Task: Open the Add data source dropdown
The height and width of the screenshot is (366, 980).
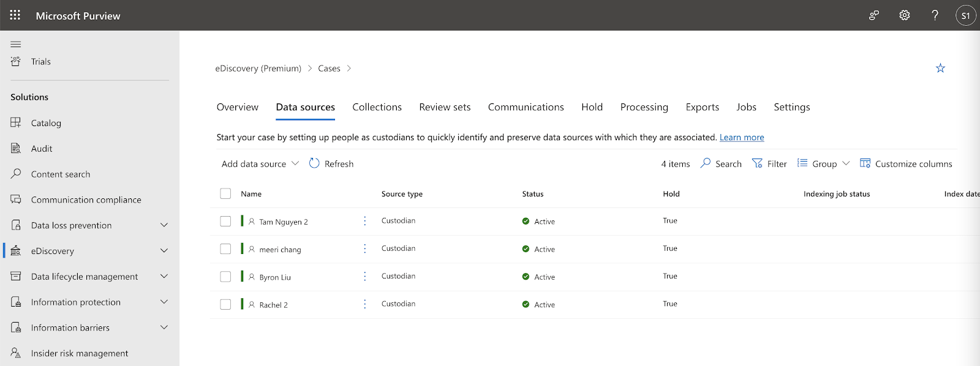Action: pyautogui.click(x=260, y=163)
